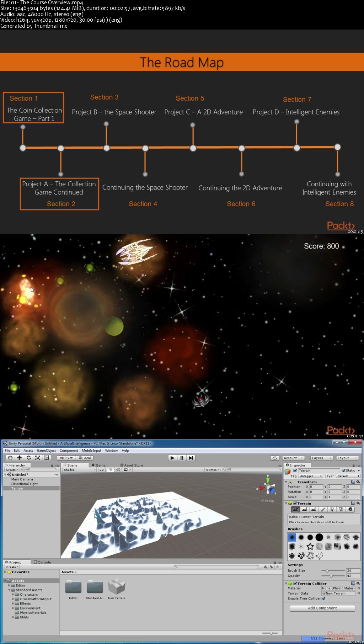Screen dimensions: 364x644
Task: Switch to the Console tab
Action: point(42,562)
